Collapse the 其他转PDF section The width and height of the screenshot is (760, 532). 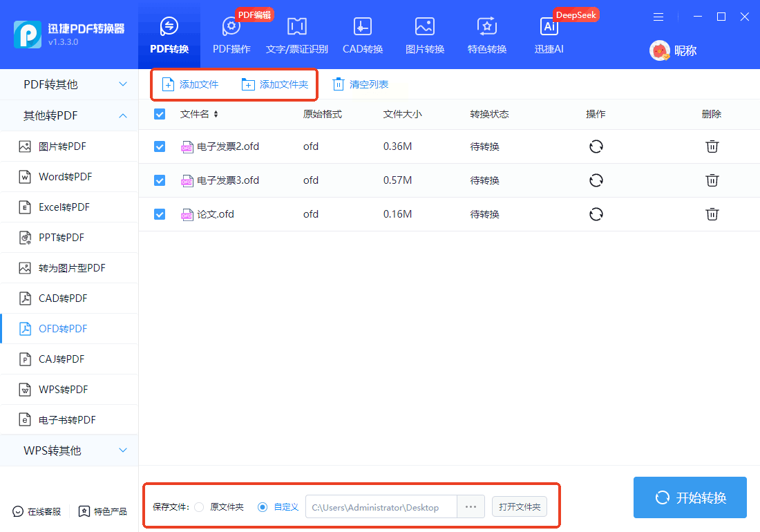pyautogui.click(x=69, y=115)
